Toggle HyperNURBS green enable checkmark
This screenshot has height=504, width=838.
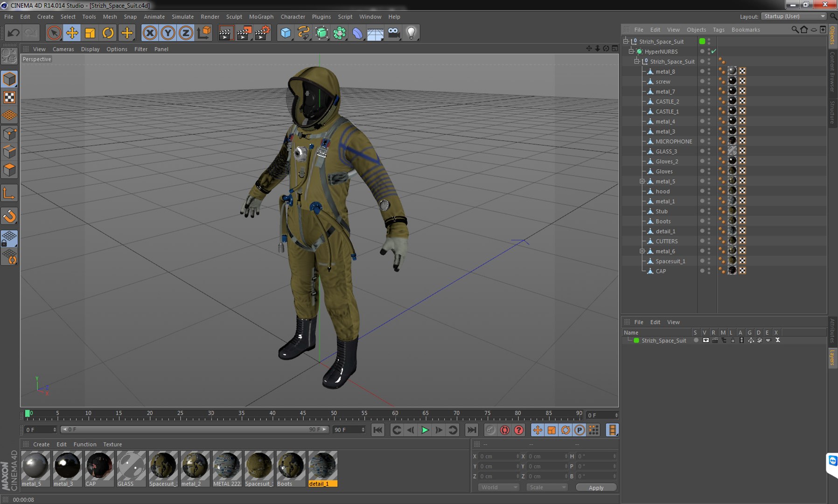coord(714,51)
